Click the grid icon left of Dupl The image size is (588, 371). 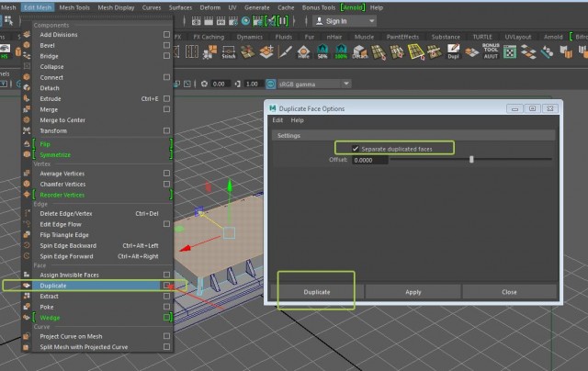coord(435,52)
